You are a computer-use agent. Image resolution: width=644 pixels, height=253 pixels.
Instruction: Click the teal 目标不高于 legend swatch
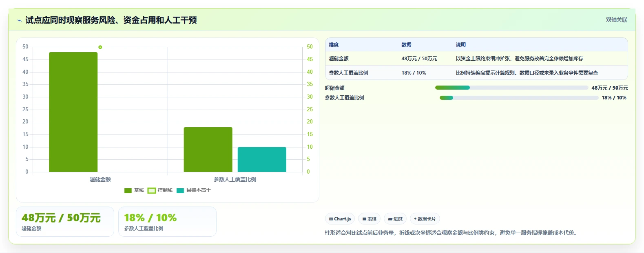(180, 190)
